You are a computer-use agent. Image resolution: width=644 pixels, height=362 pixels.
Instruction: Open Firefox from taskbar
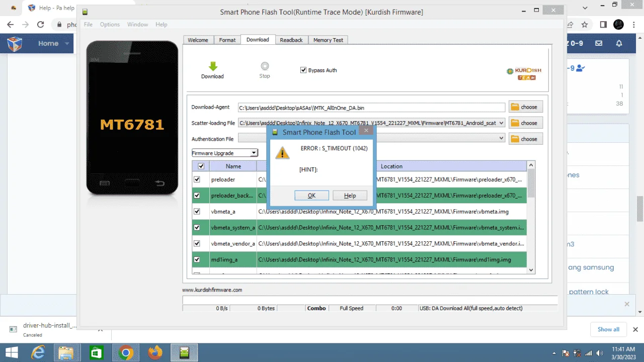(155, 352)
